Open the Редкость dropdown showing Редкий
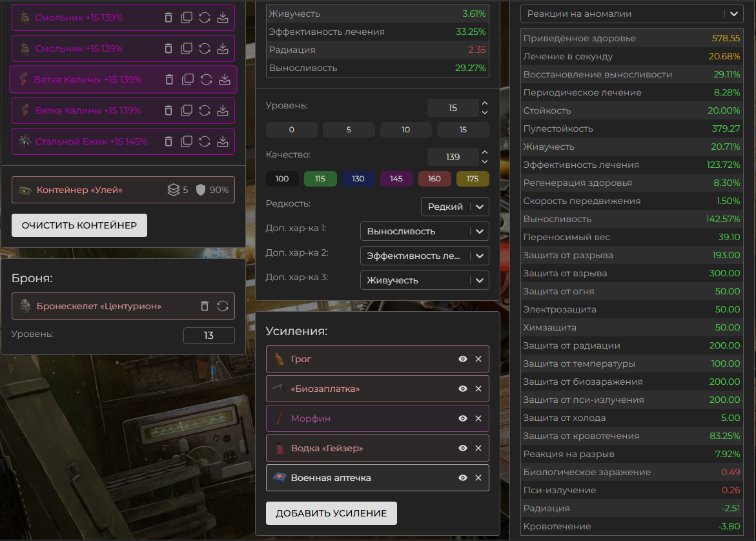The width and height of the screenshot is (756, 541). [455, 207]
